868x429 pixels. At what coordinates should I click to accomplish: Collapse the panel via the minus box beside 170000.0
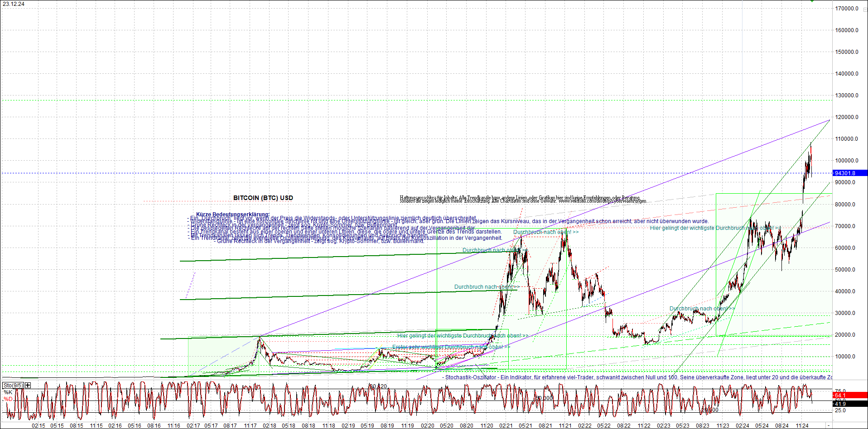click(865, 9)
